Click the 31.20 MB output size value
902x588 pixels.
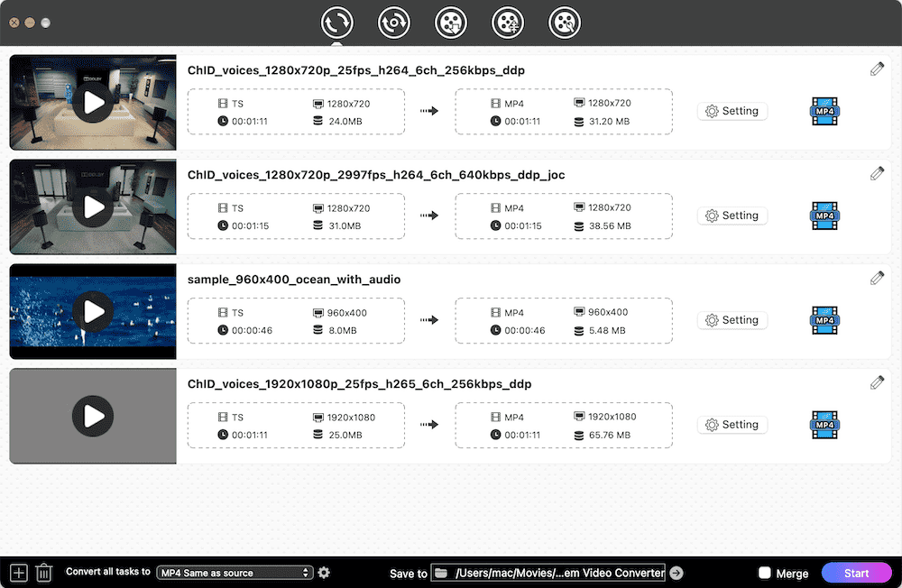point(609,122)
